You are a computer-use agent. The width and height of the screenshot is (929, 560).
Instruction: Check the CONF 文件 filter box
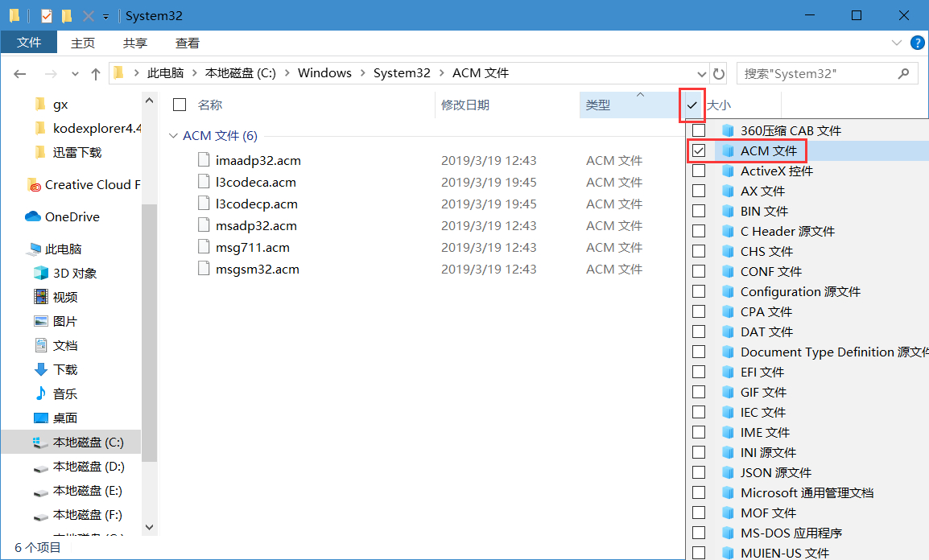pos(699,271)
